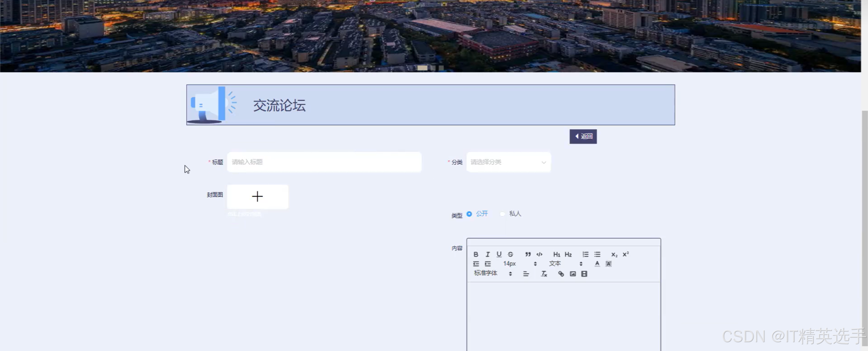This screenshot has width=868, height=351.
Task: Insert a hyperlink into content
Action: 561,274
